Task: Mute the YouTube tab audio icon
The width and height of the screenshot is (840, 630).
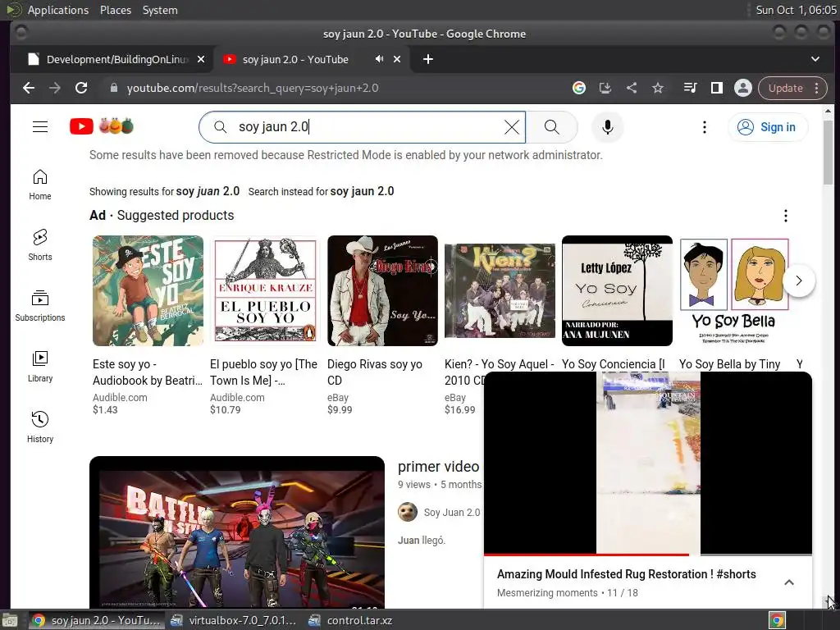Action: coord(379,59)
